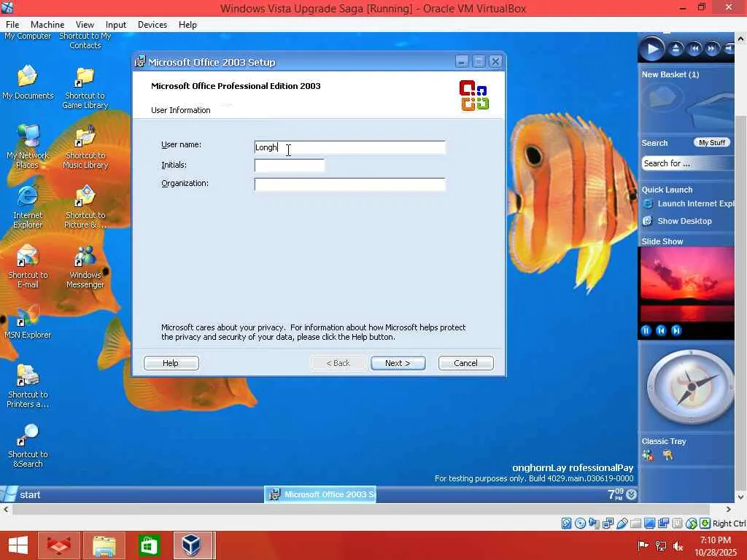Select Shortcut to My Contacts icon
The width and height of the screenshot is (747, 560).
85,41
